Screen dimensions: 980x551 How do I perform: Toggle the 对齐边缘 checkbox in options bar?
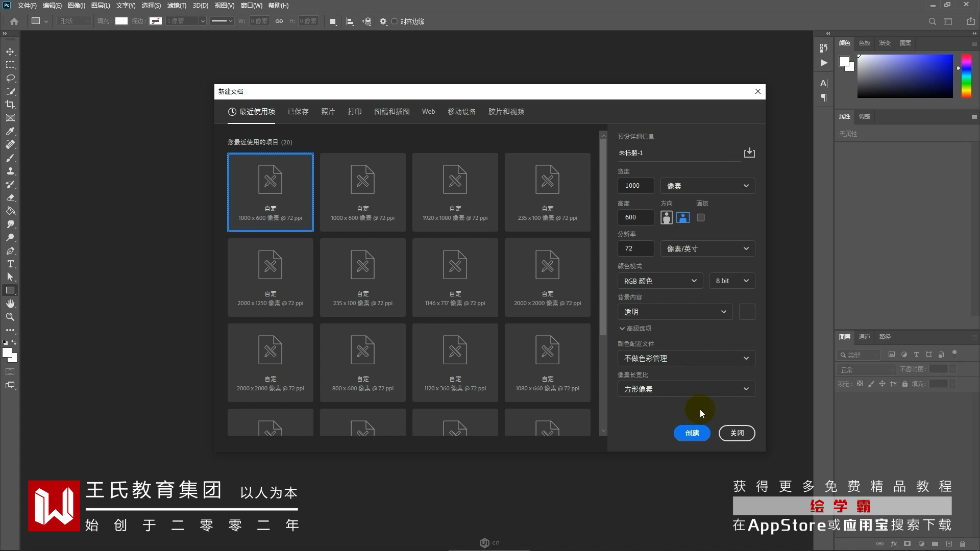tap(395, 21)
